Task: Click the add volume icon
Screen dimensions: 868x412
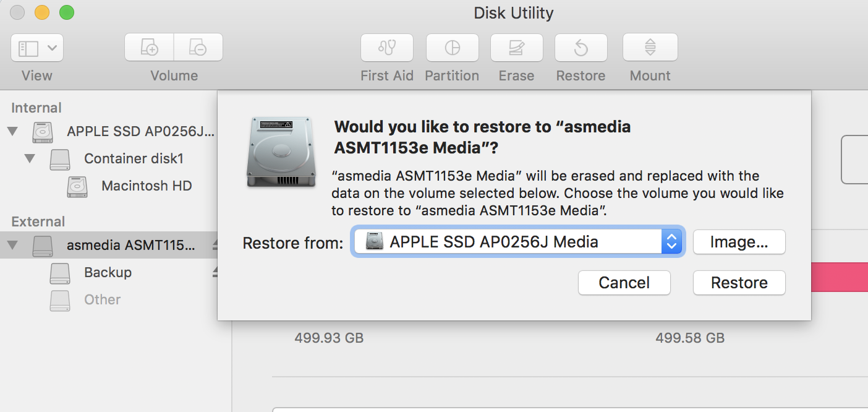Action: [149, 48]
